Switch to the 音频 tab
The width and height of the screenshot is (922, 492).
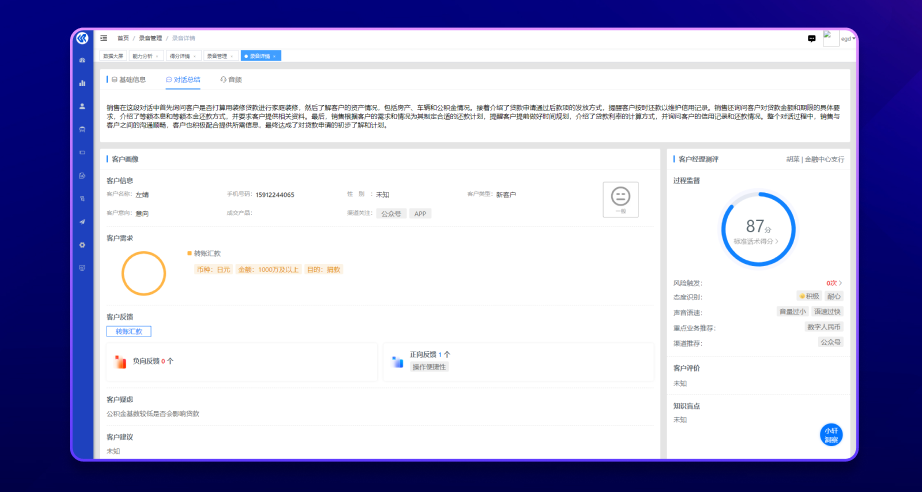[x=231, y=79]
